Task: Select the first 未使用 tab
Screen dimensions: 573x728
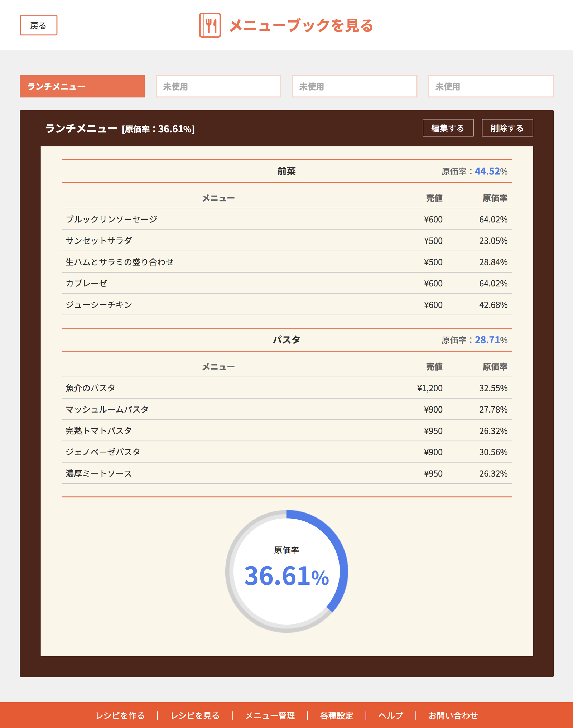Action: [218, 86]
